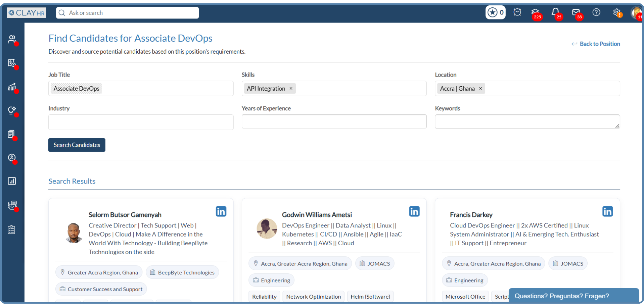Open the Skills selection field

click(x=334, y=89)
